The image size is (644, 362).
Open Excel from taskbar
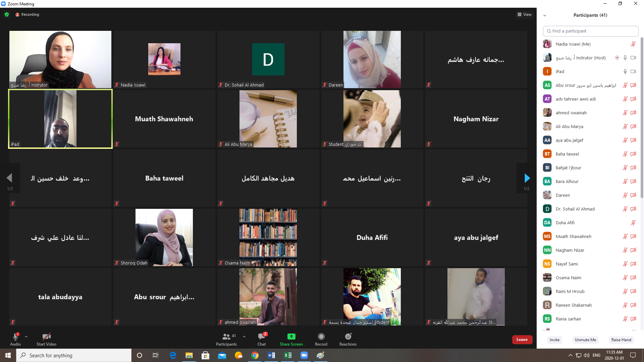point(288,355)
